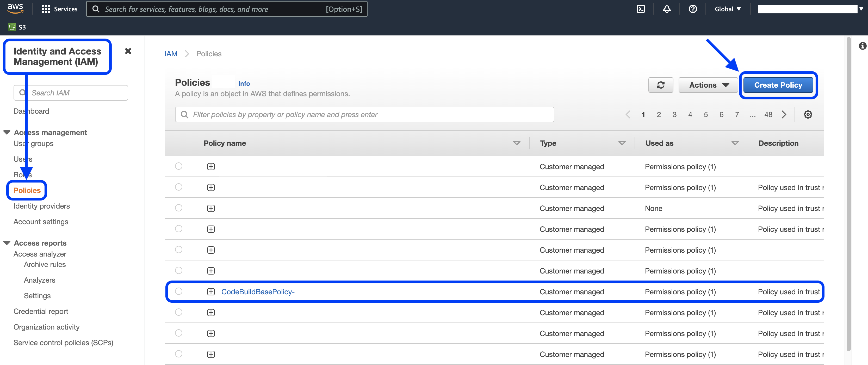868x365 pixels.
Task: Open notifications bell icon
Action: point(666,9)
